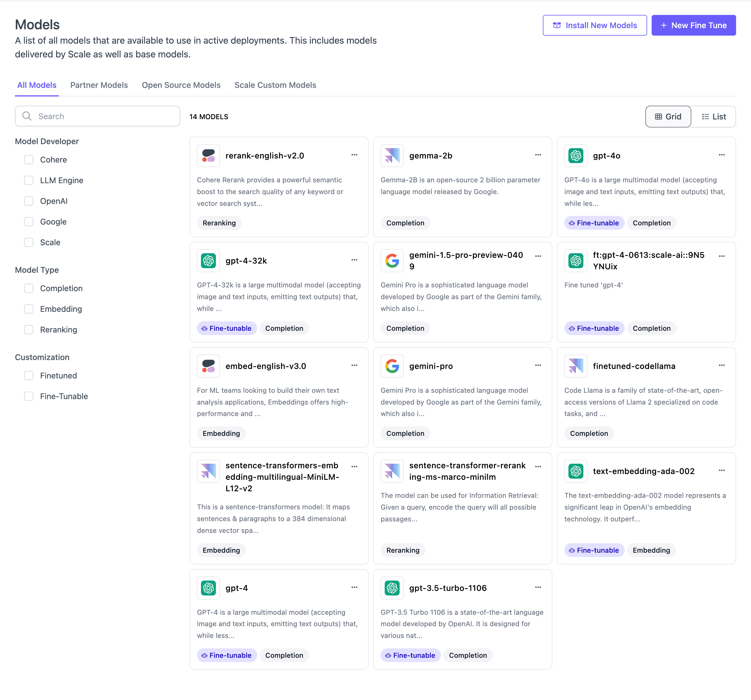Open the gpt-4-32k model title
The image size is (751, 700).
point(246,261)
